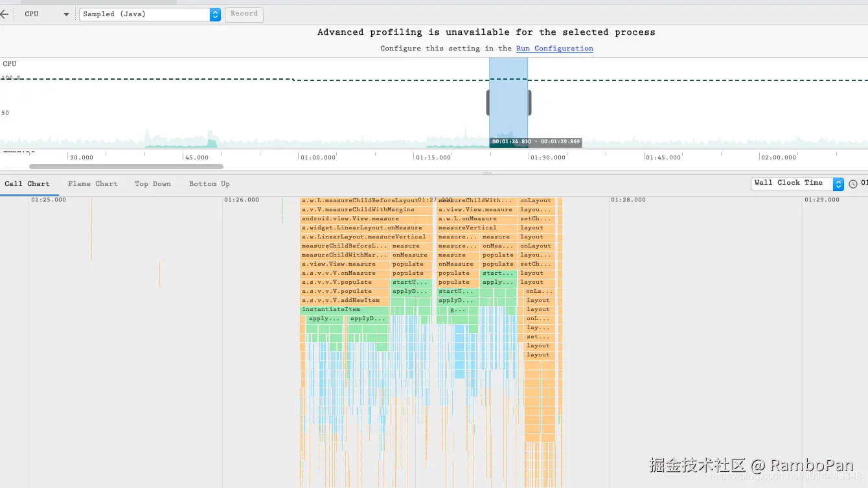The height and width of the screenshot is (488, 868).
Task: Select the a.w.L.onMeasure call bar
Action: [x=477, y=219]
